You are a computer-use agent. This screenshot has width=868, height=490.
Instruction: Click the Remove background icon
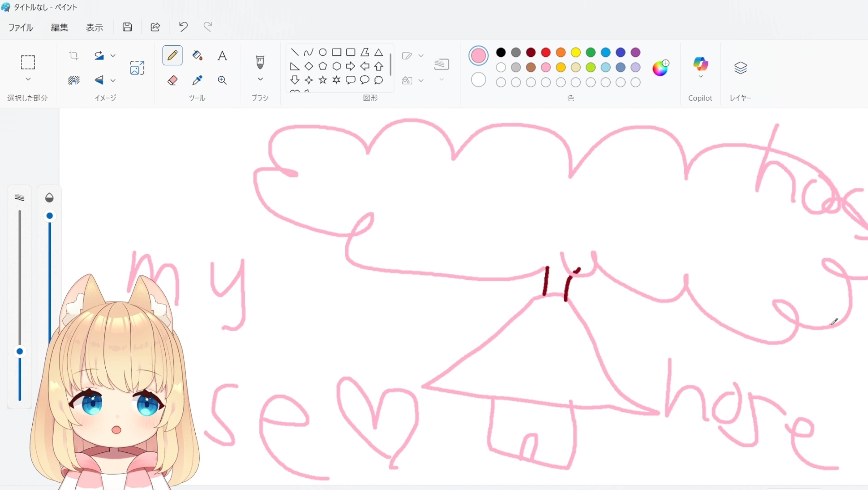pyautogui.click(x=74, y=80)
